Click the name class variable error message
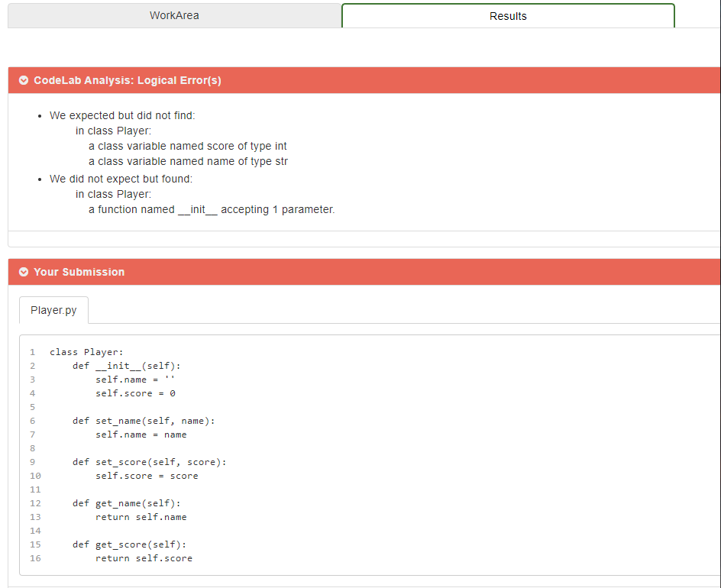This screenshot has height=588, width=721. [x=189, y=161]
